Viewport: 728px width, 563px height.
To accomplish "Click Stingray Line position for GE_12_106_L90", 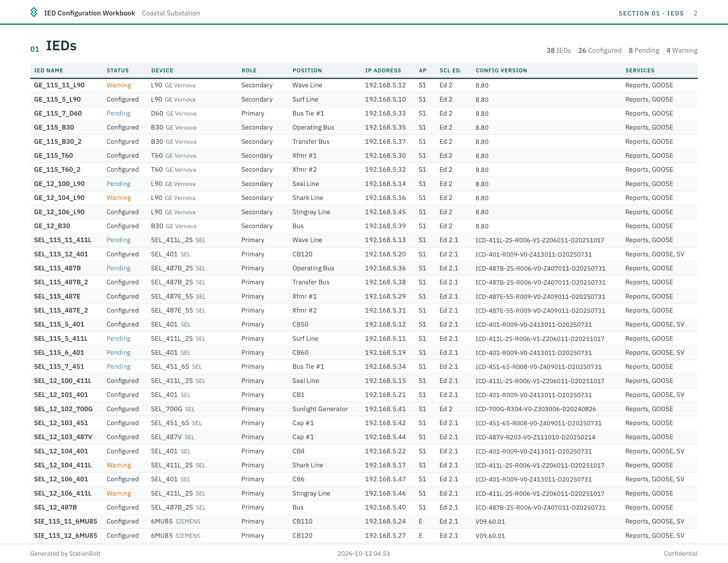I will (x=311, y=212).
